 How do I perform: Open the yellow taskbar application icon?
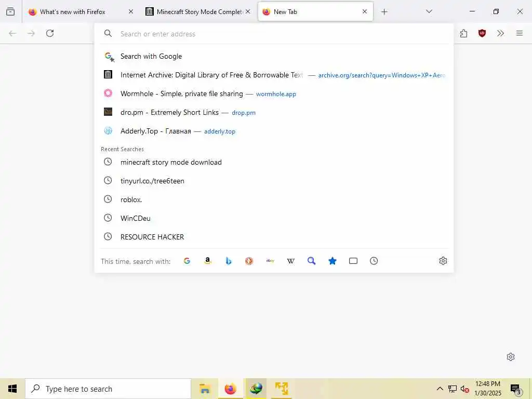point(282,389)
